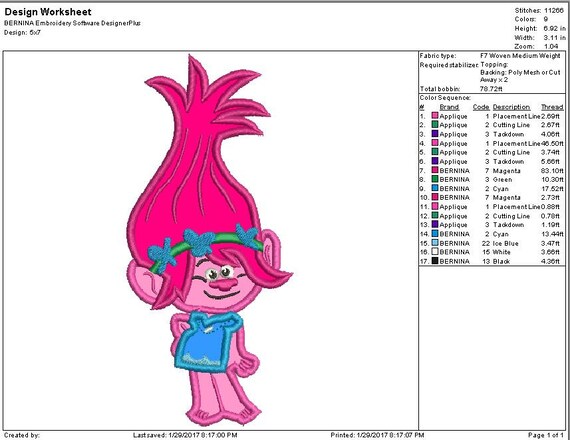570x440 pixels.
Task: Click the Stitches count value
Action: [x=554, y=11]
